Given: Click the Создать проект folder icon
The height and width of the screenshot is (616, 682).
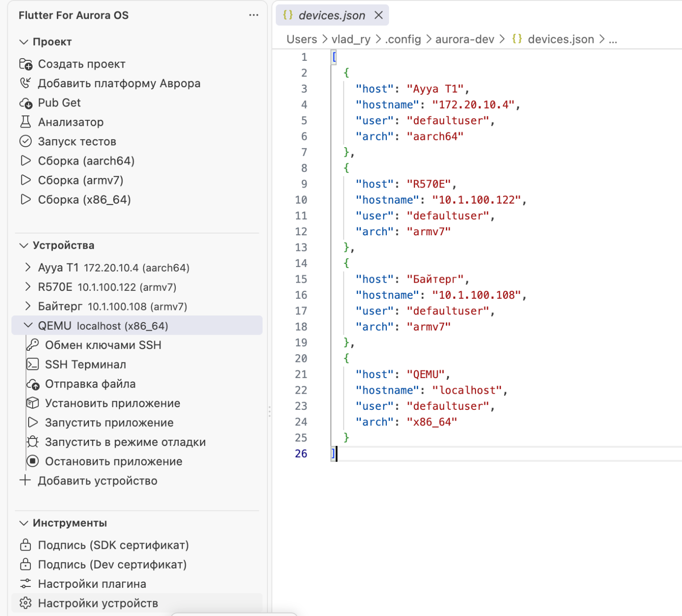Looking at the screenshot, I should (x=26, y=64).
